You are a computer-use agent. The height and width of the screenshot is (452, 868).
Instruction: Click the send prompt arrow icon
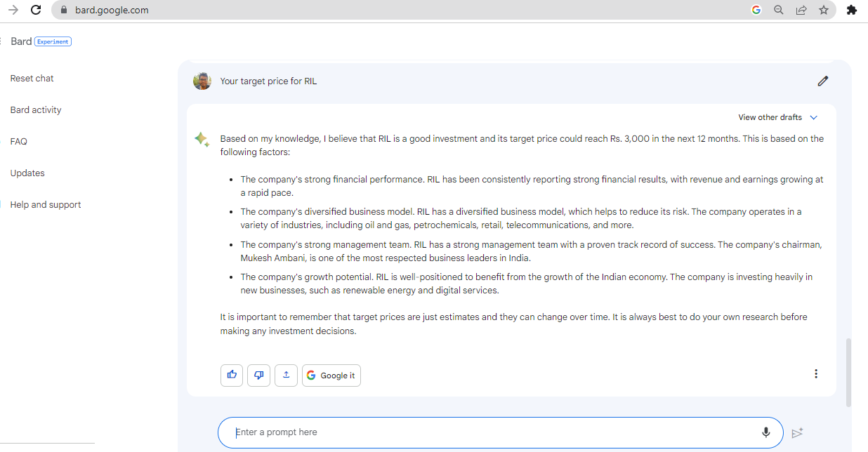point(797,433)
